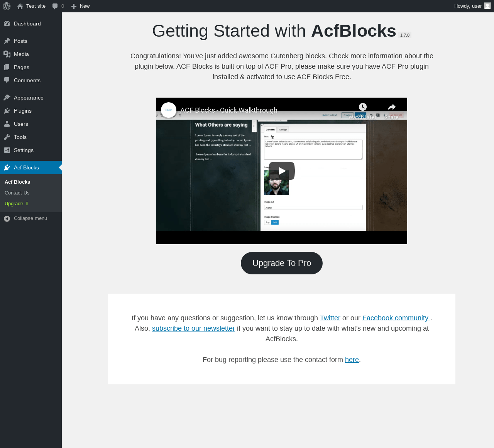
Task: Open the WordPress logo menu
Action: point(7,6)
